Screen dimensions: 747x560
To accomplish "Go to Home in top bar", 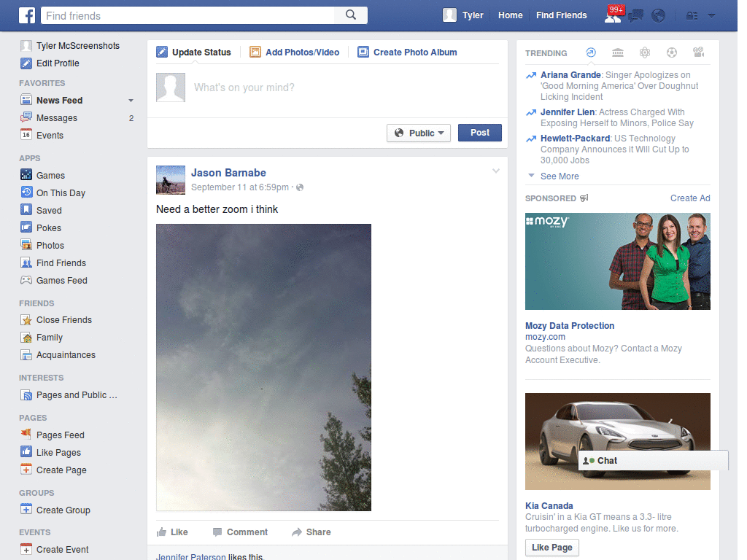I will (x=510, y=15).
